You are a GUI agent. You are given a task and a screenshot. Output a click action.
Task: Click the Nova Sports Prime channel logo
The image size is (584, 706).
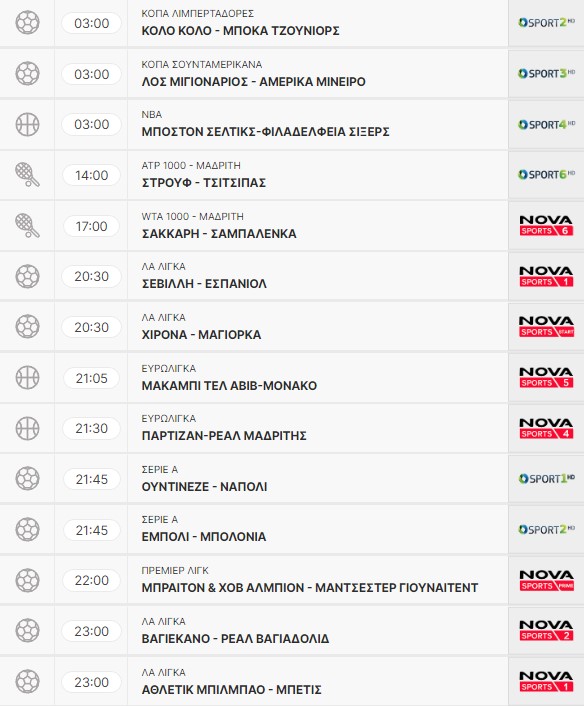click(x=546, y=580)
